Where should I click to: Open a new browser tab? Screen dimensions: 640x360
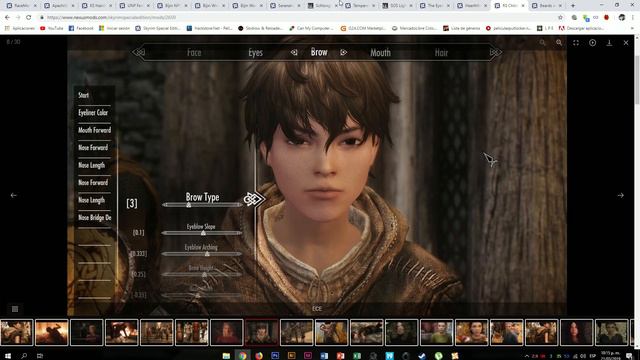click(x=573, y=6)
